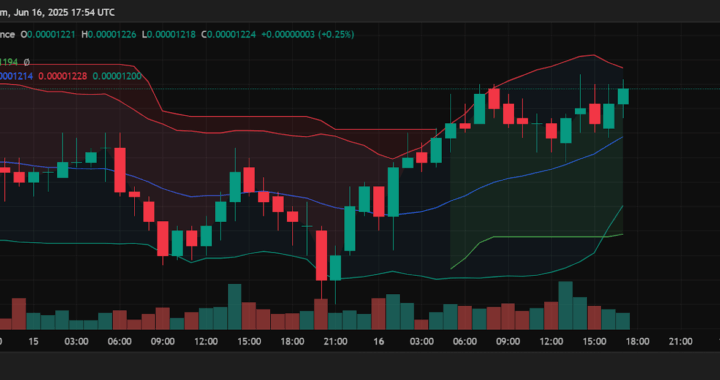720x380 pixels.
Task: Click the change value +0.00000003 (+0.25%)
Action: [x=308, y=34]
